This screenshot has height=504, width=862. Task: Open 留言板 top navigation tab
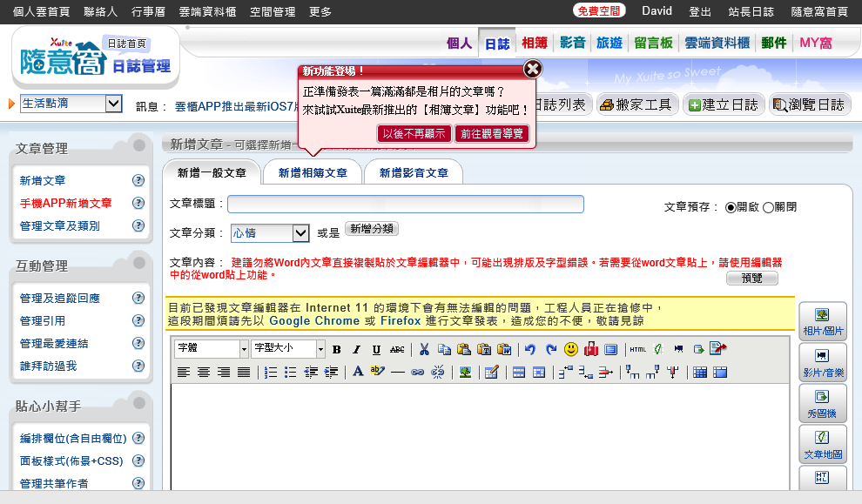click(x=653, y=43)
